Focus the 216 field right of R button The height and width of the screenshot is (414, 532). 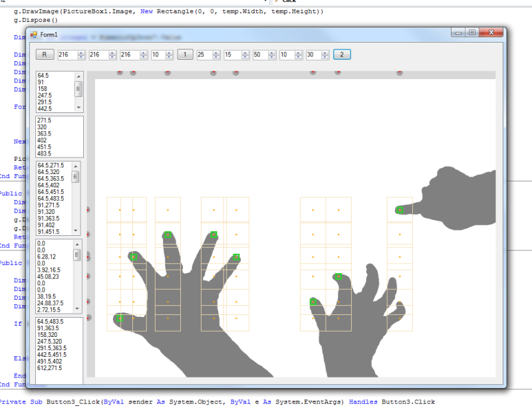pos(68,54)
